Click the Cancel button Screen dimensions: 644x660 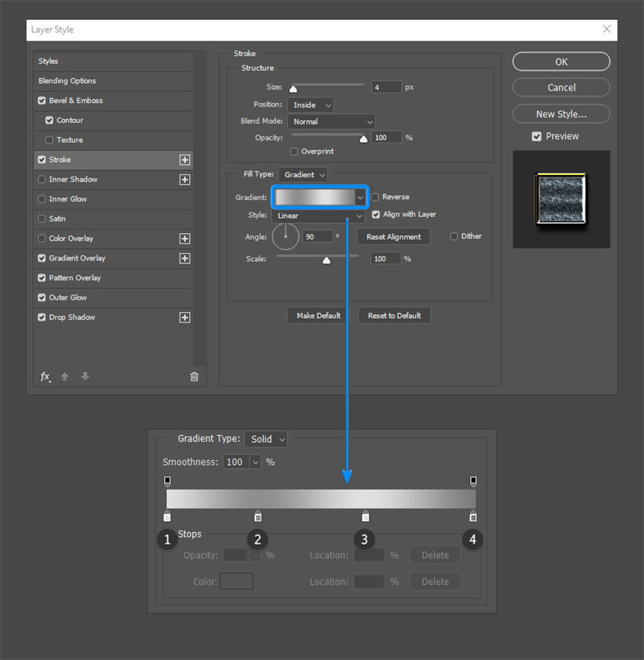pos(561,88)
